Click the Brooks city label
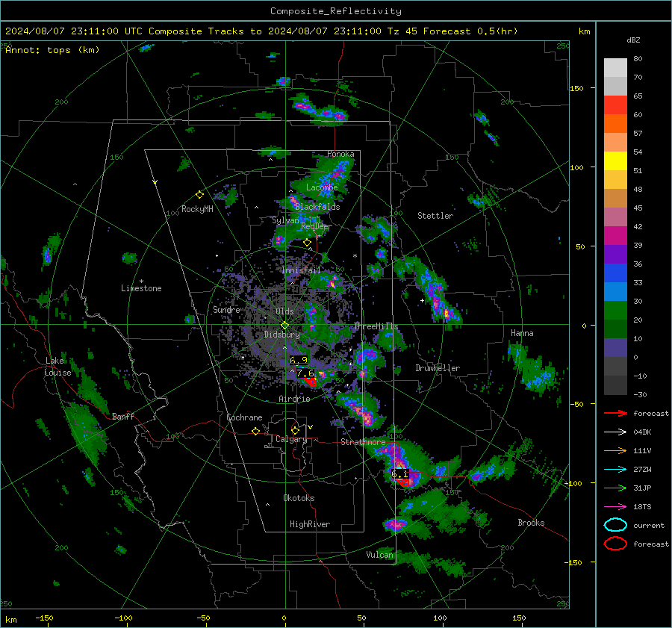The image size is (672, 628). tap(531, 523)
